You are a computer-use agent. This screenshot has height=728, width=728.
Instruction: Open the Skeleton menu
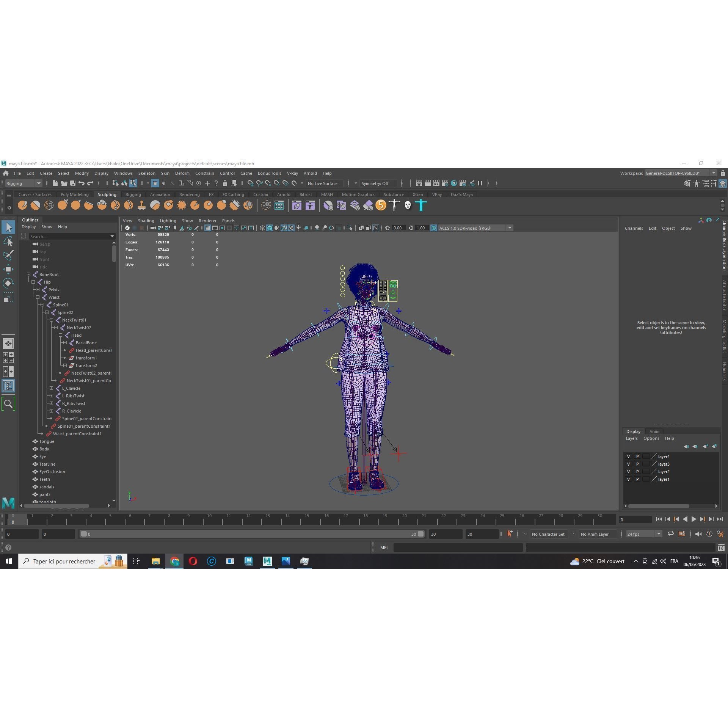coord(147,173)
